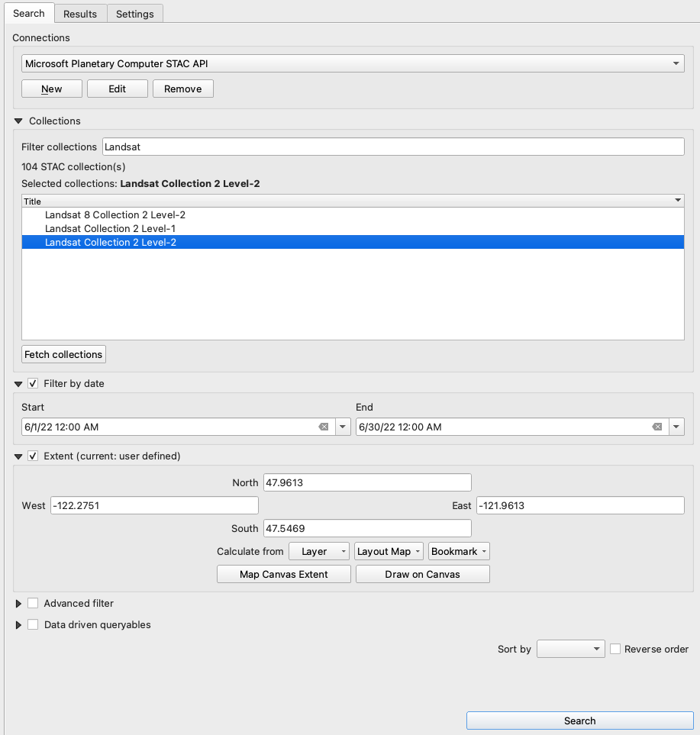Open the Sort by dropdown
This screenshot has height=735, width=700.
coord(570,649)
